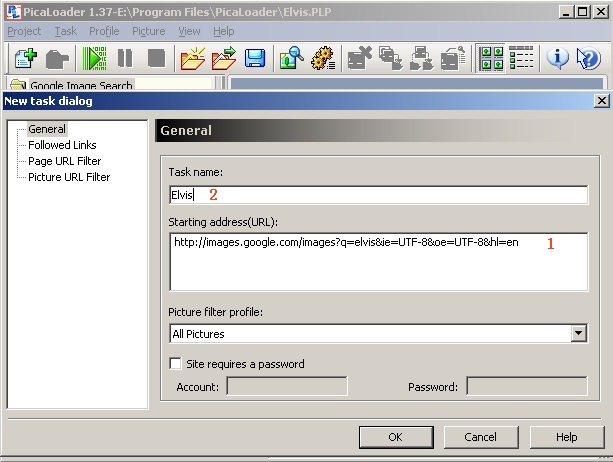Switch to thumbnail view icon
Image resolution: width=613 pixels, height=462 pixels.
click(x=490, y=58)
